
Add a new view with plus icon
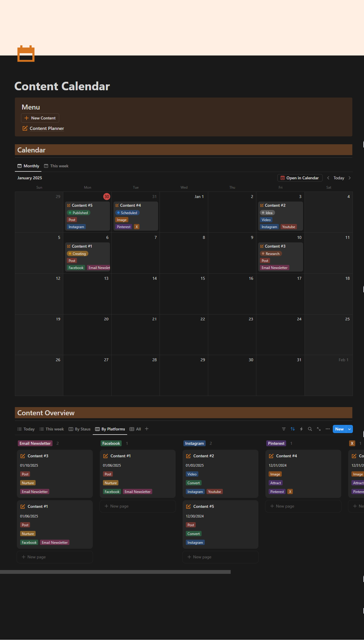[x=147, y=429]
